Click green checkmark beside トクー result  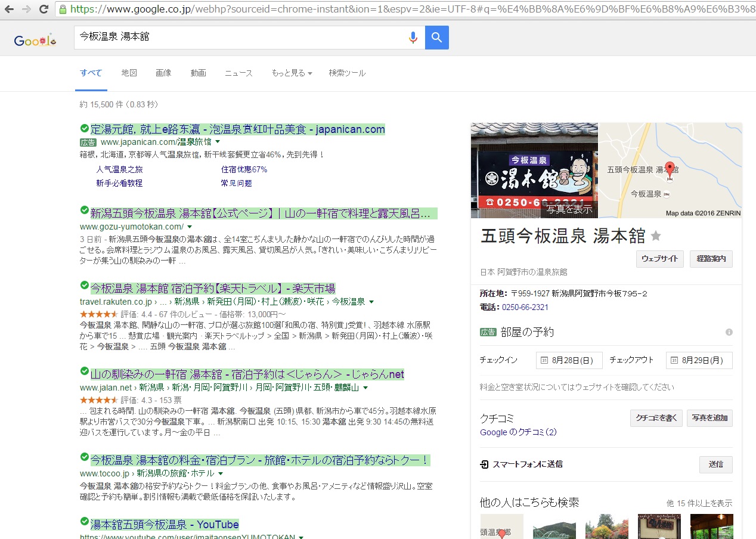tap(84, 457)
